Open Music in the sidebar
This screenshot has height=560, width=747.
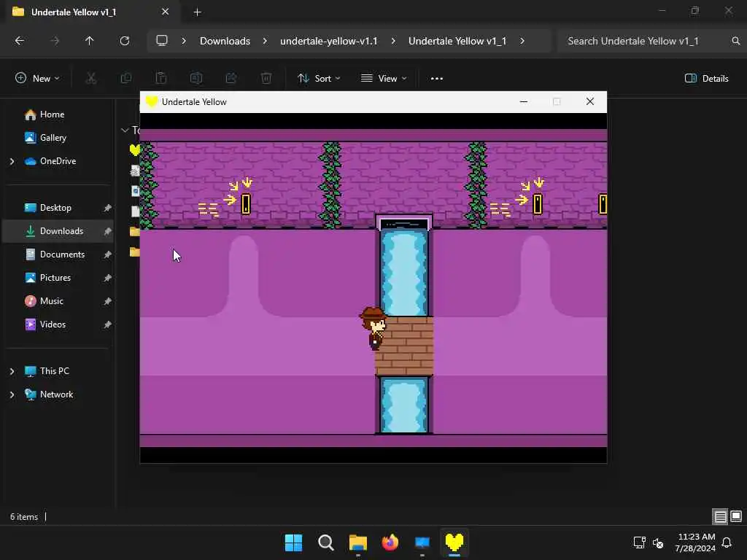[x=52, y=301]
